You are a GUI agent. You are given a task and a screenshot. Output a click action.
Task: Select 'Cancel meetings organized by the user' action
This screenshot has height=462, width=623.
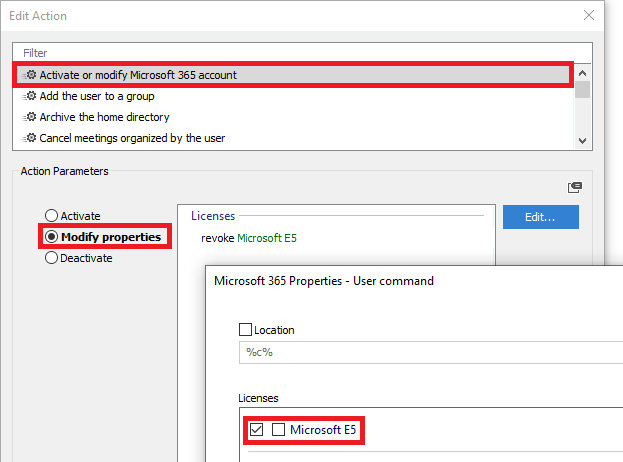coord(293,138)
